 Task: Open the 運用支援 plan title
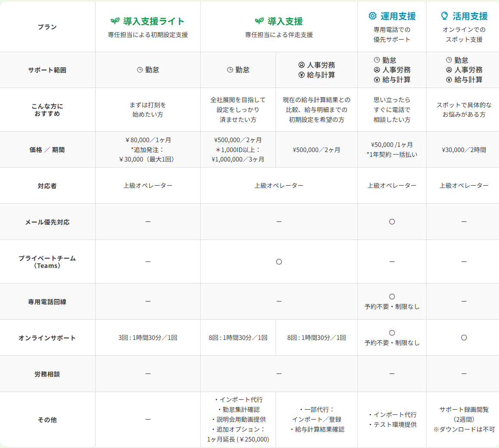pos(398,16)
